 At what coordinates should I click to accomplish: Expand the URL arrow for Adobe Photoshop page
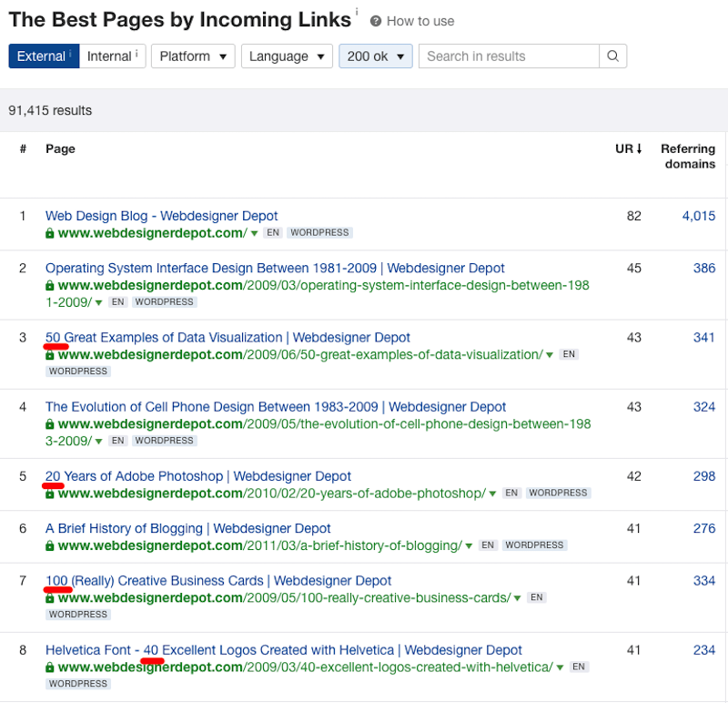(x=492, y=494)
